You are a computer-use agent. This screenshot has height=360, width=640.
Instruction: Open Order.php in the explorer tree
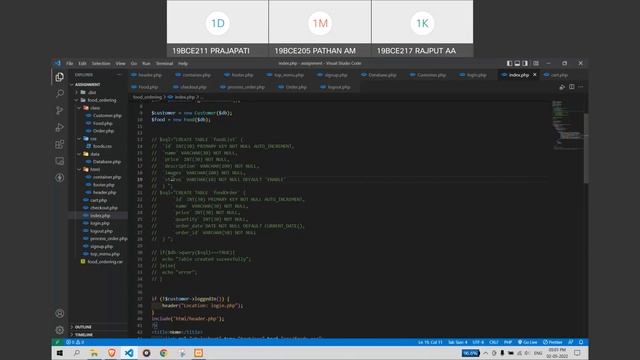pos(102,131)
